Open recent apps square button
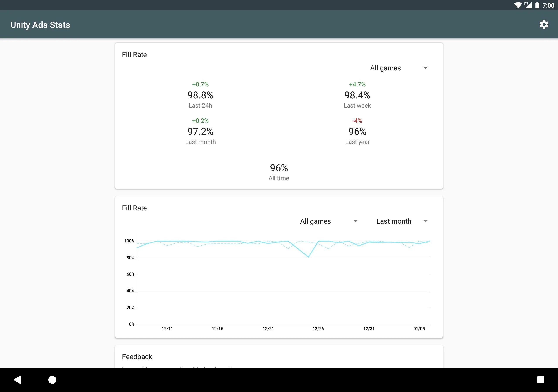 pyautogui.click(x=540, y=380)
